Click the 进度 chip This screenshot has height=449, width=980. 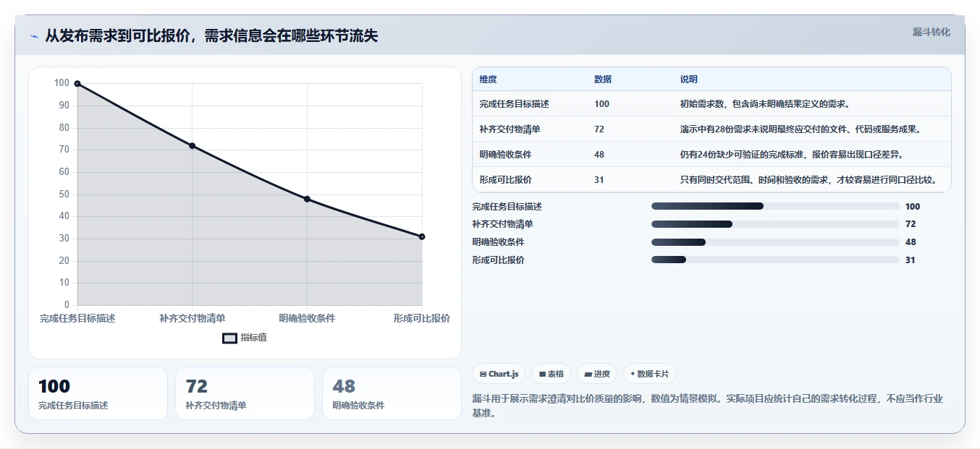[597, 374]
